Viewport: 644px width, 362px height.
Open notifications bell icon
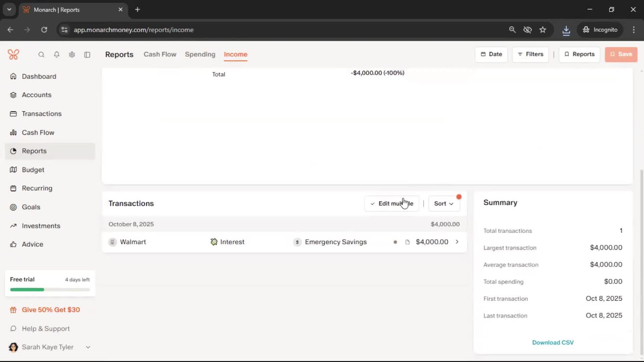57,55
